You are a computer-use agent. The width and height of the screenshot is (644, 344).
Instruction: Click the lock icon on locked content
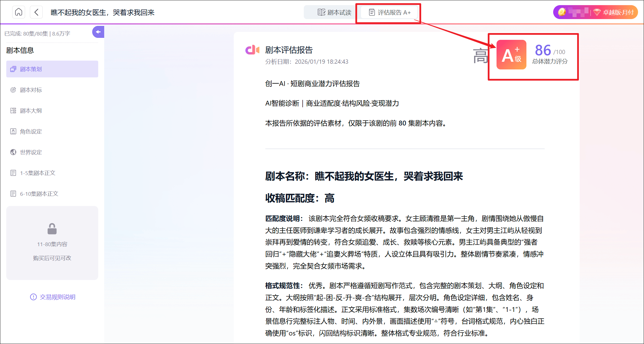pyautogui.click(x=52, y=229)
